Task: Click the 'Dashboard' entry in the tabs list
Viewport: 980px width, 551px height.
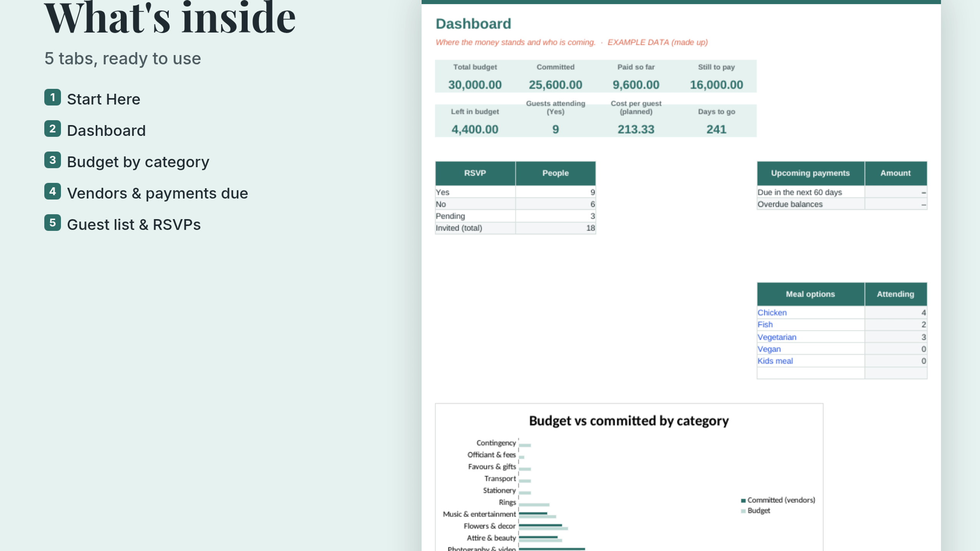Action: pos(106,130)
